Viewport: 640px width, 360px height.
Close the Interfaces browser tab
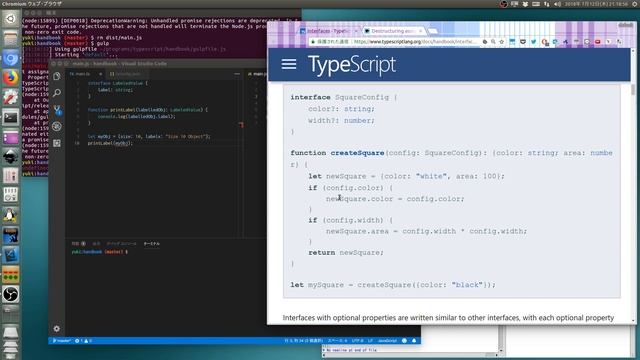(356, 31)
